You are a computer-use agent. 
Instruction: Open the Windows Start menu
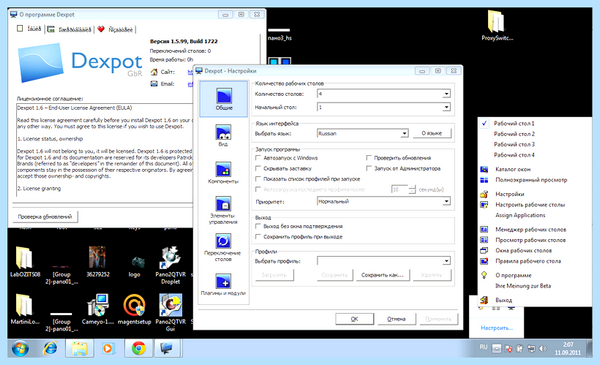point(20,349)
